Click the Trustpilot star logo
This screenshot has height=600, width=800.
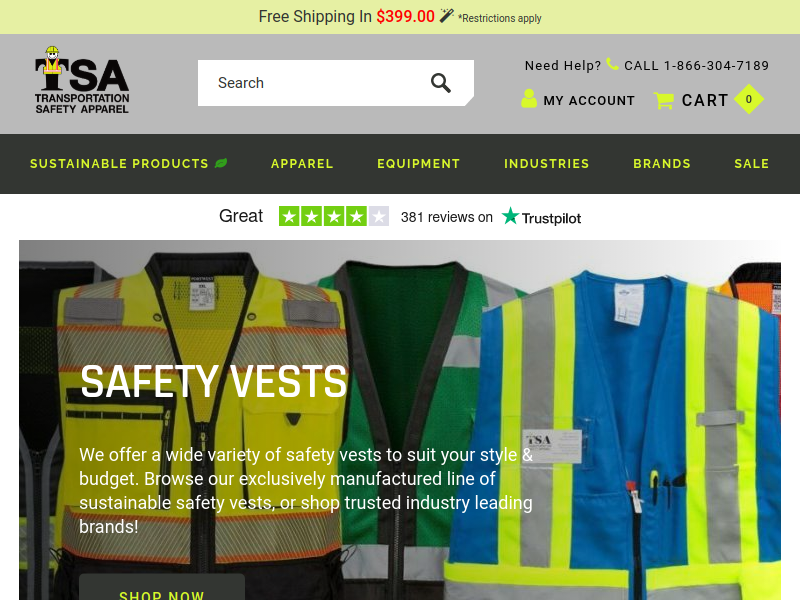pyautogui.click(x=510, y=216)
